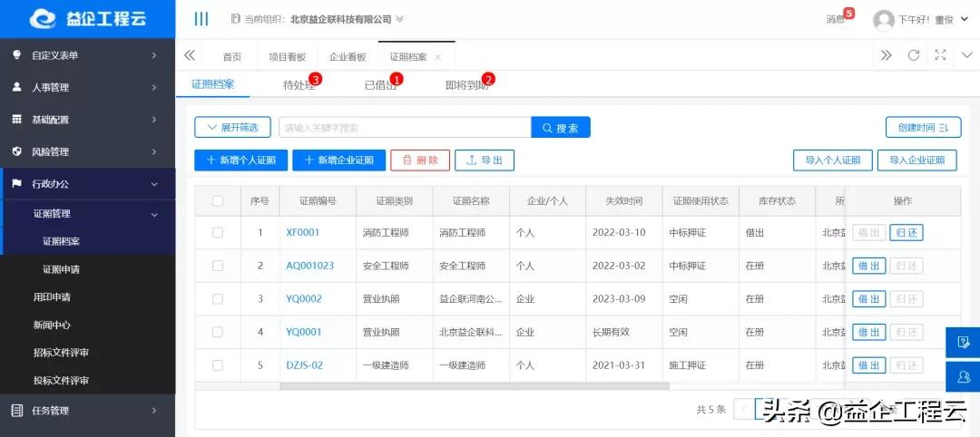Click 导入企业证照 button
Screen dimensions: 980x437
(x=916, y=160)
